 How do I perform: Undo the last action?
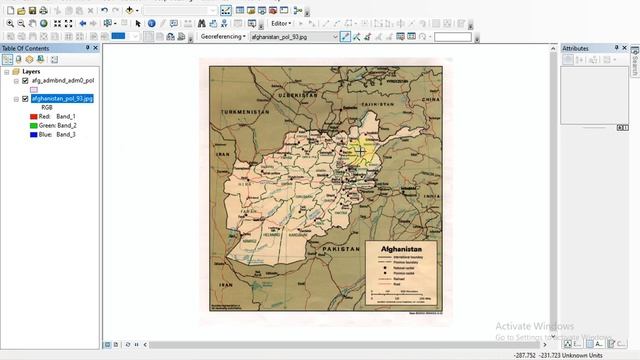tap(104, 10)
